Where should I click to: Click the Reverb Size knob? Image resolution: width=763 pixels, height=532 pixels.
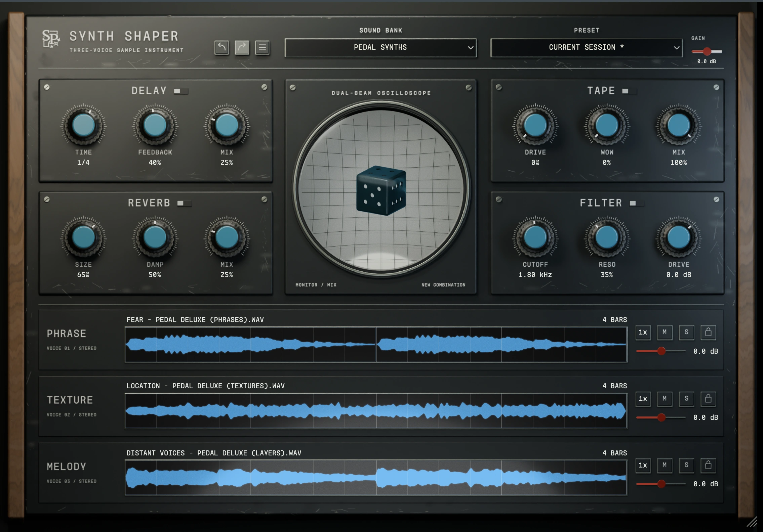83,237
